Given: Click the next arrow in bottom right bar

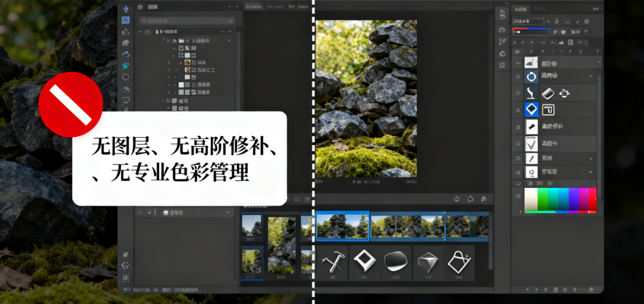Looking at the screenshot, I should 537,290.
